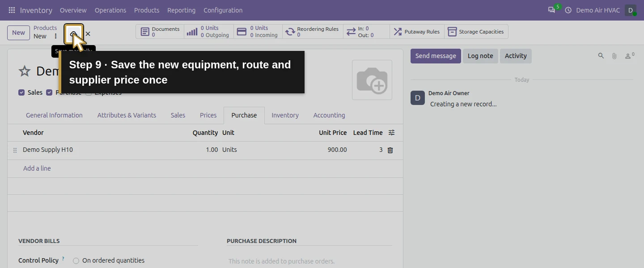Open Control Policy help tooltip
Image resolution: width=644 pixels, height=268 pixels.
coord(63,259)
